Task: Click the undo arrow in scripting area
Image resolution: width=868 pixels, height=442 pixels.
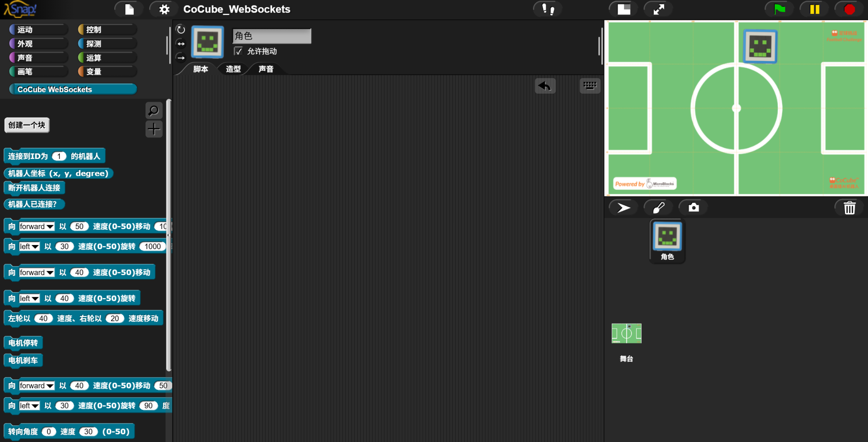Action: click(545, 86)
